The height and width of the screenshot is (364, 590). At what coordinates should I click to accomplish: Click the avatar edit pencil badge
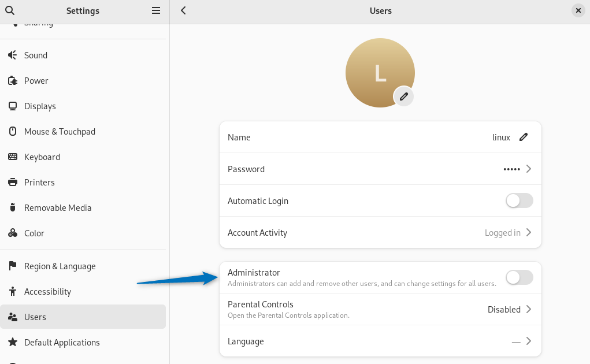pos(403,96)
